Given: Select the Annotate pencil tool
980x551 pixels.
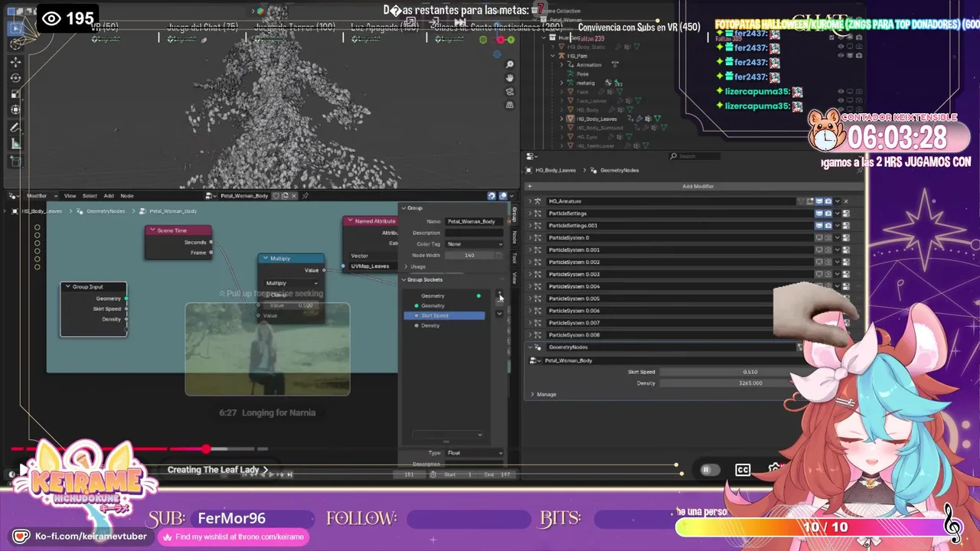Looking at the screenshot, I should pos(15,128).
